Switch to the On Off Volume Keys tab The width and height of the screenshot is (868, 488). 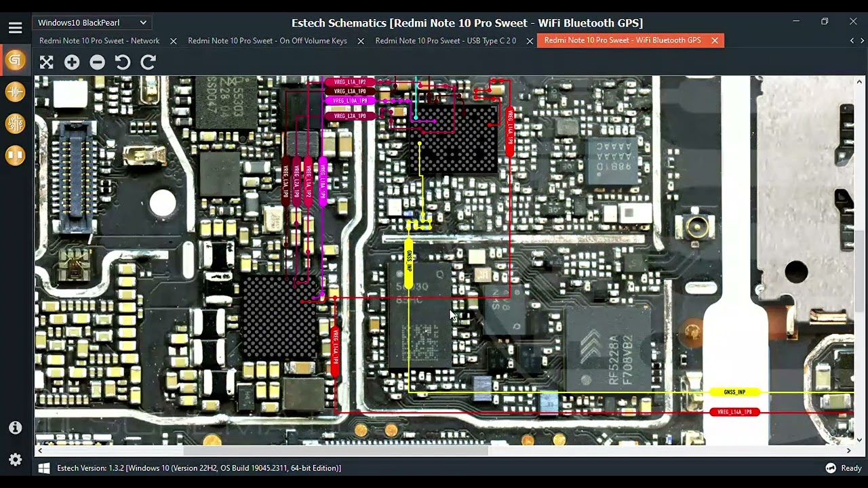pyautogui.click(x=267, y=41)
